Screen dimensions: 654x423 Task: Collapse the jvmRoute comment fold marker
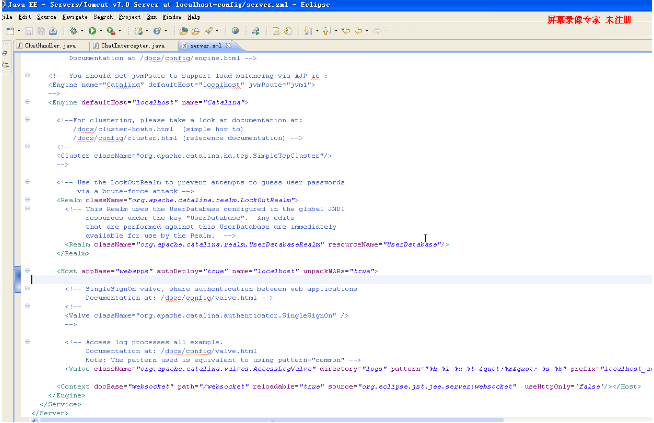(28, 75)
